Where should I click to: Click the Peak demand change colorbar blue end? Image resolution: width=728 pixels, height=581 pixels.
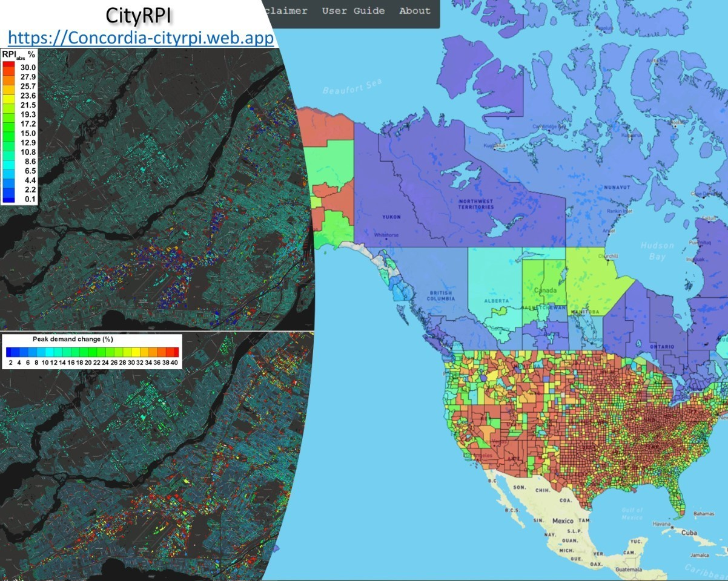(10, 351)
